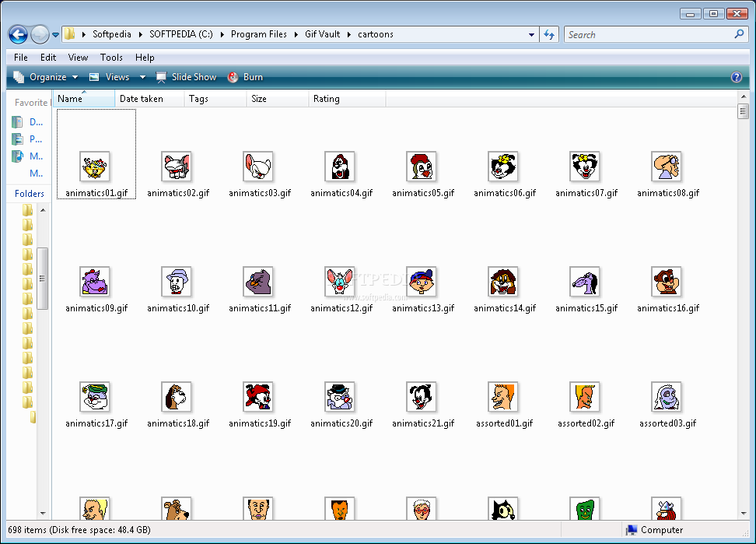The height and width of the screenshot is (544, 756).
Task: Select animatics12.gif icon
Action: coord(340,282)
